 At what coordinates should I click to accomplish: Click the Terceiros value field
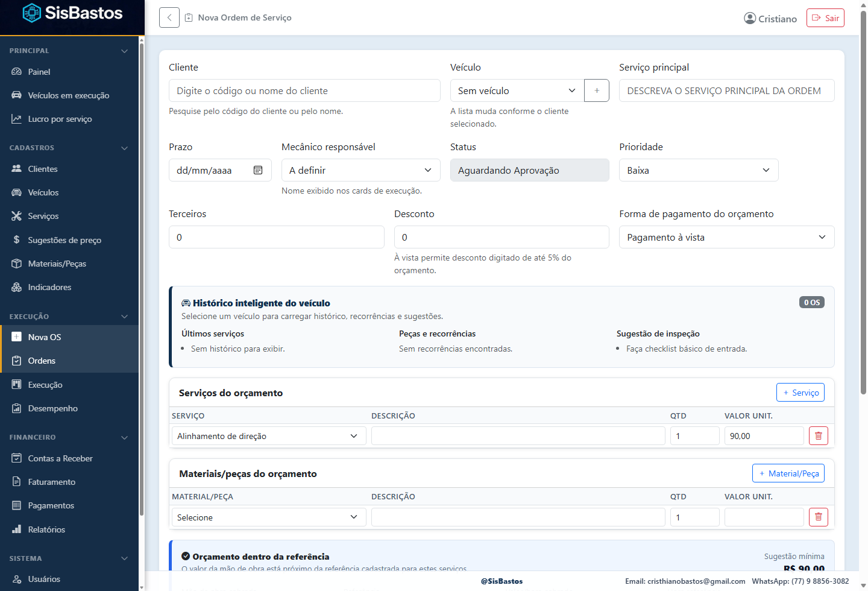[x=276, y=237]
